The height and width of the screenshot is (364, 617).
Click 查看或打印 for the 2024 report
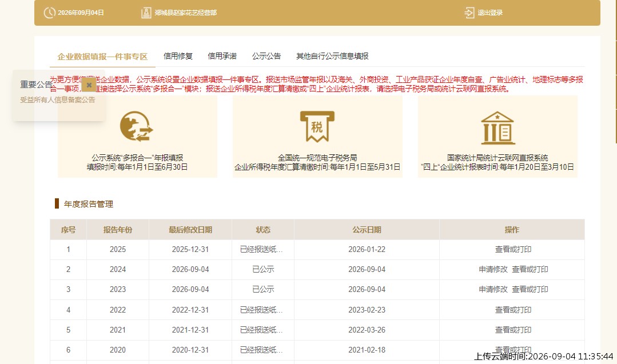point(530,269)
